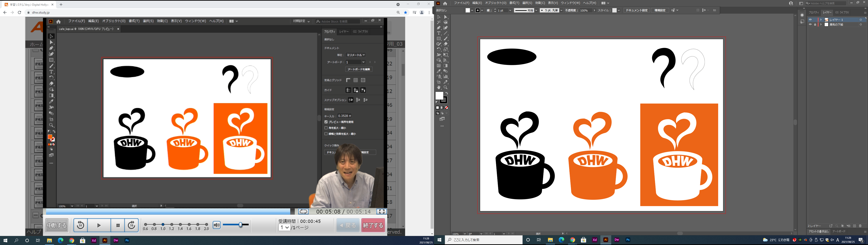Select the Magic Wand tool in Illustrator
Image resolution: width=868 pixels, height=245 pixels.
(439, 23)
